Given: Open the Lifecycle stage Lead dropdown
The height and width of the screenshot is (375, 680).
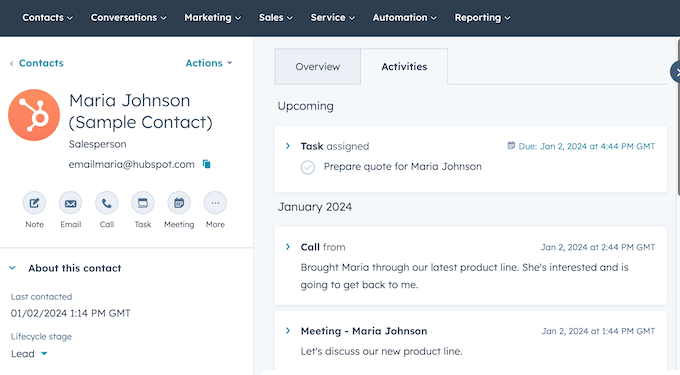Looking at the screenshot, I should (x=29, y=354).
